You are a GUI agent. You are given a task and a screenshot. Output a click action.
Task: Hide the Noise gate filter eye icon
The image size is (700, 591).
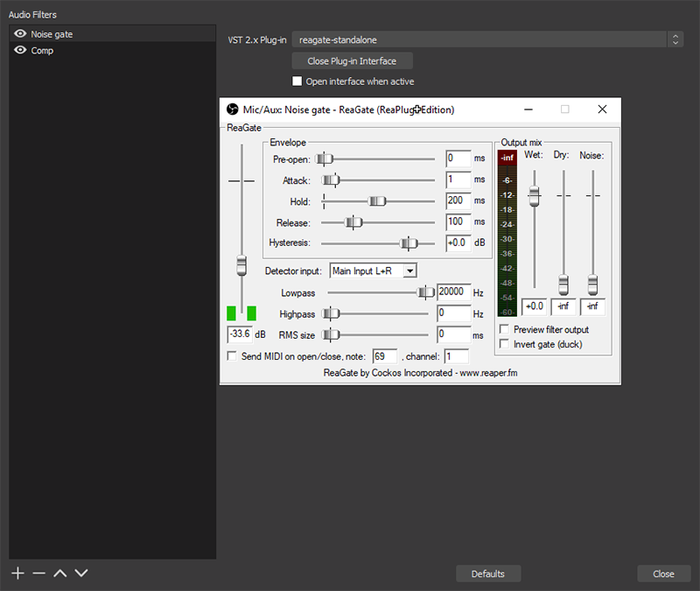pyautogui.click(x=19, y=34)
